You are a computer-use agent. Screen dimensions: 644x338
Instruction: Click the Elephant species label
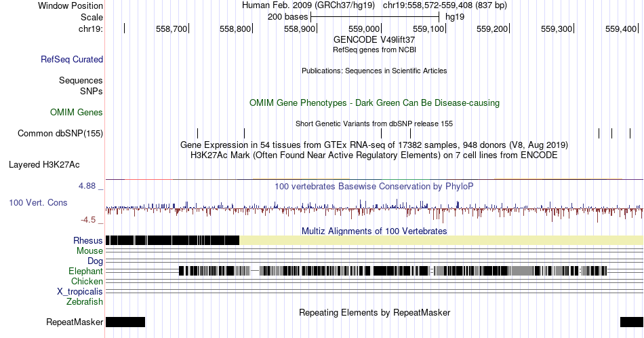tap(85, 271)
